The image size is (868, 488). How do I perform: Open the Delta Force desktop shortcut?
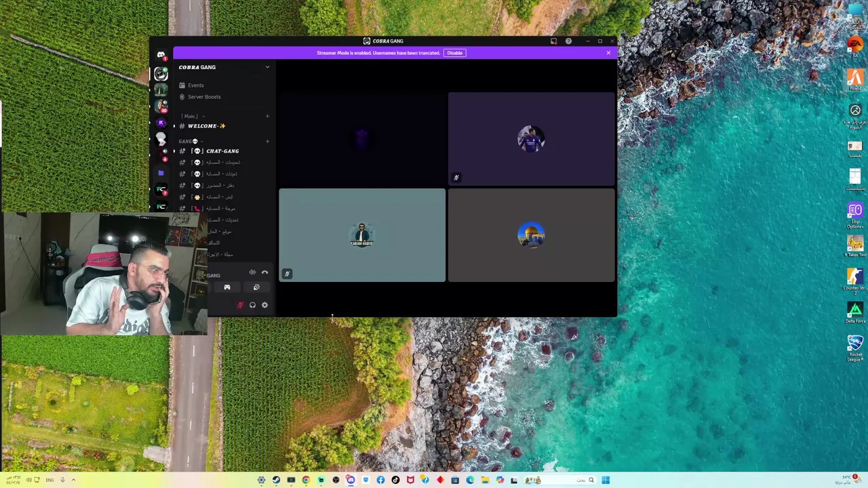click(x=854, y=313)
